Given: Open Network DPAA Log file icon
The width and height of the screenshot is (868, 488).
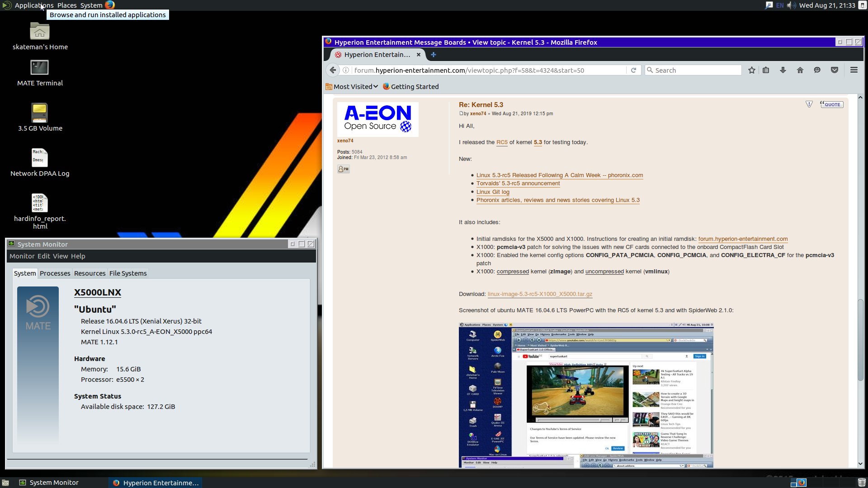Looking at the screenshot, I should (x=40, y=158).
